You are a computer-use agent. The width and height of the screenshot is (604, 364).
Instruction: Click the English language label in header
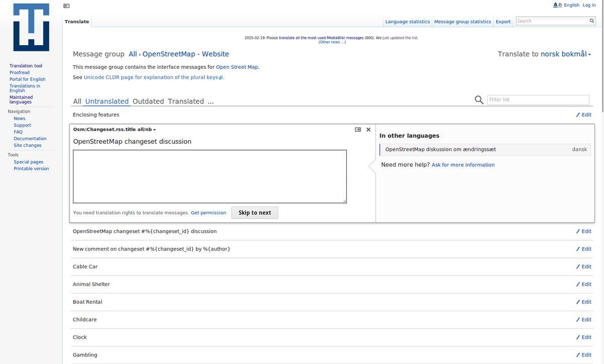(571, 5)
